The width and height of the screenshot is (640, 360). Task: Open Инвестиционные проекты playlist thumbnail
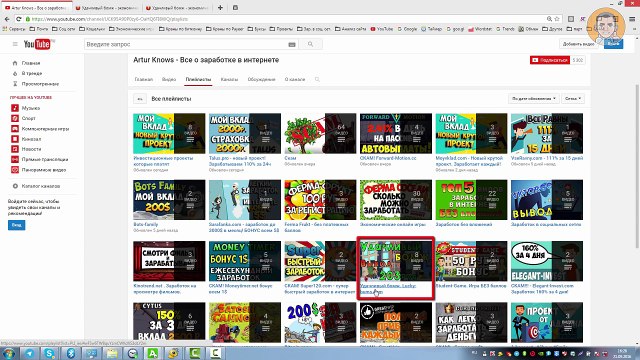point(169,133)
